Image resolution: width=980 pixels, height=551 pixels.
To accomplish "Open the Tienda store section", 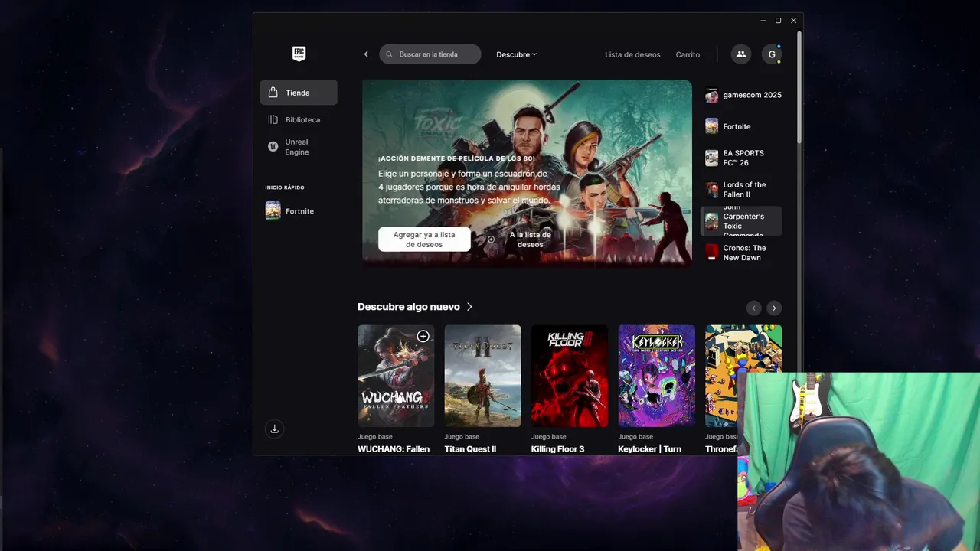I will 299,93.
